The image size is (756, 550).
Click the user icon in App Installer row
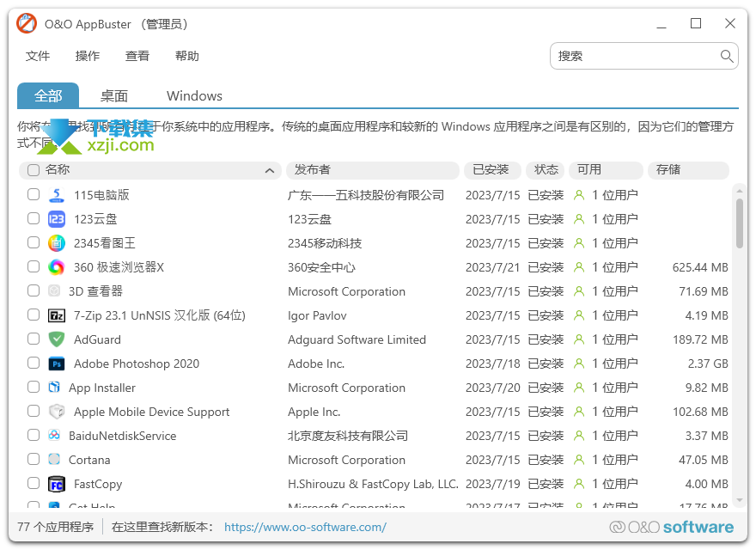tap(579, 388)
